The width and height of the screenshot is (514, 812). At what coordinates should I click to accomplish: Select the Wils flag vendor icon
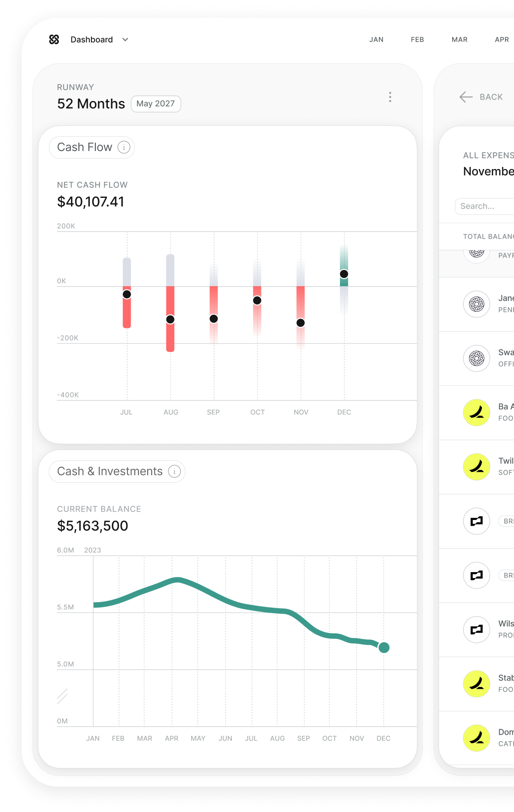[476, 629]
